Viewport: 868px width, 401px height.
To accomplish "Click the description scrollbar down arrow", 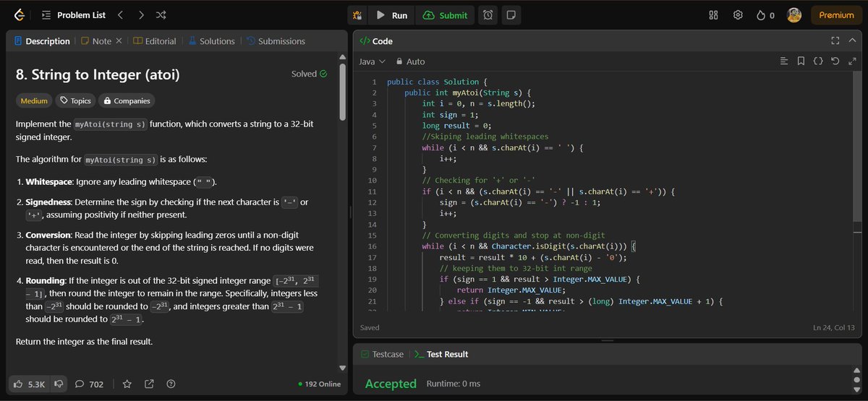I will [343, 368].
